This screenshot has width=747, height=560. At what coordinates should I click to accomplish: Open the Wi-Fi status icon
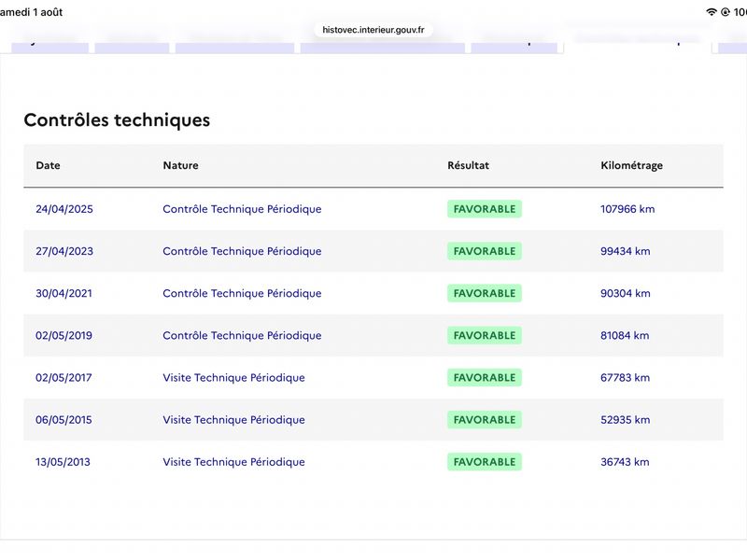(x=712, y=12)
